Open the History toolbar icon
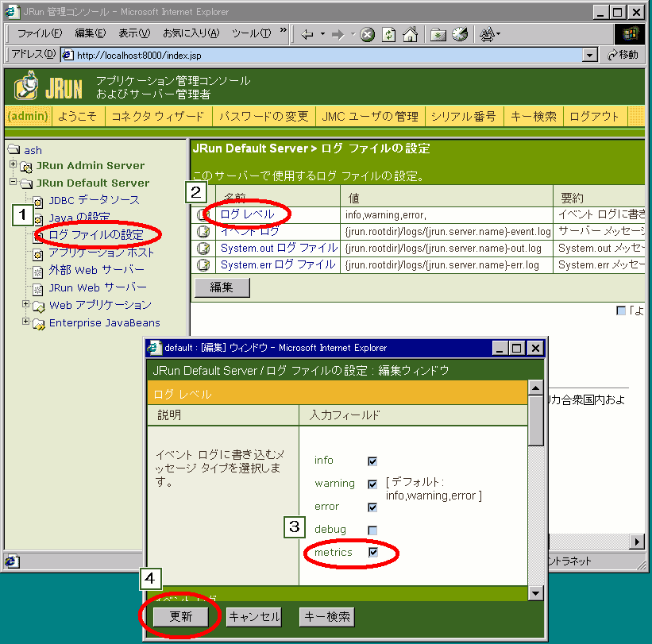This screenshot has height=644, width=652. (460, 34)
